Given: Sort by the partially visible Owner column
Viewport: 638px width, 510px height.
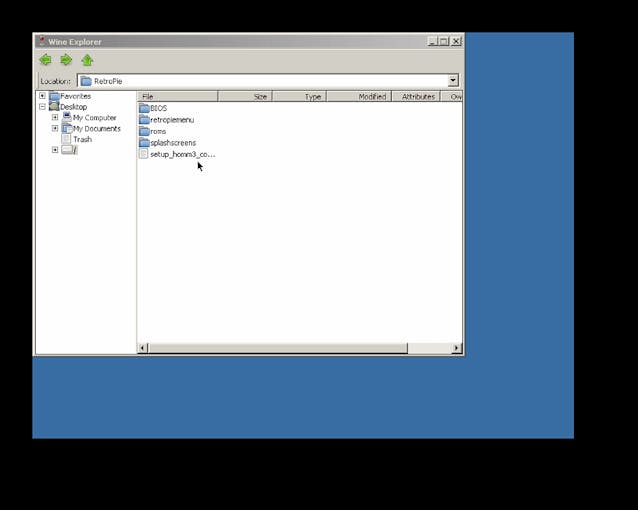Looking at the screenshot, I should pyautogui.click(x=452, y=96).
